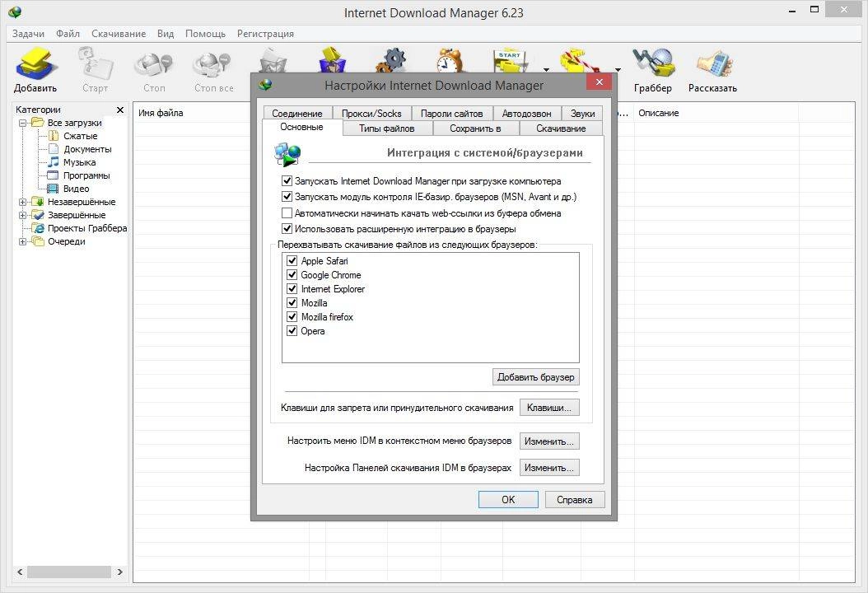Uncheck Google Chrome in browser list
The image size is (868, 593).
tap(292, 274)
